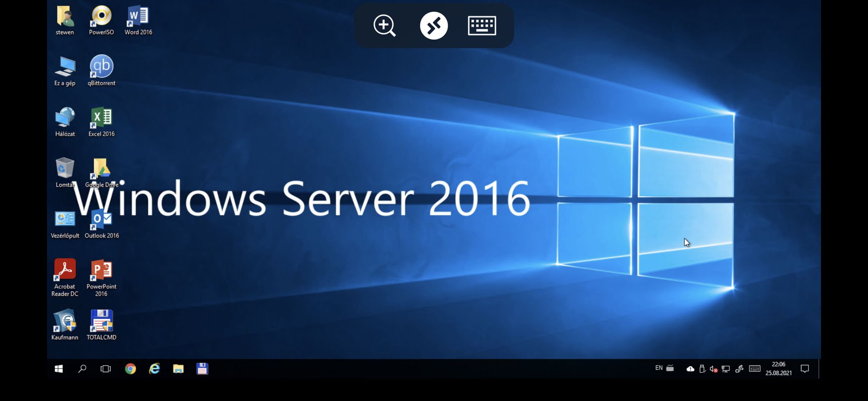Image resolution: width=868 pixels, height=401 pixels.
Task: Switch input language via EN indicator
Action: [659, 368]
